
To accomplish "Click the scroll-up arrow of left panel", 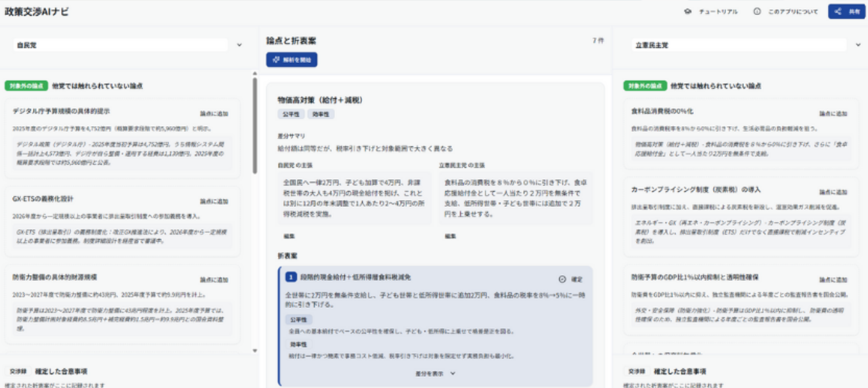I will pyautogui.click(x=255, y=74).
